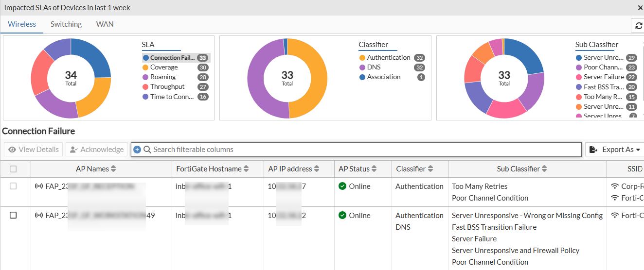
Task: Open the Export As dropdown
Action: click(x=614, y=150)
